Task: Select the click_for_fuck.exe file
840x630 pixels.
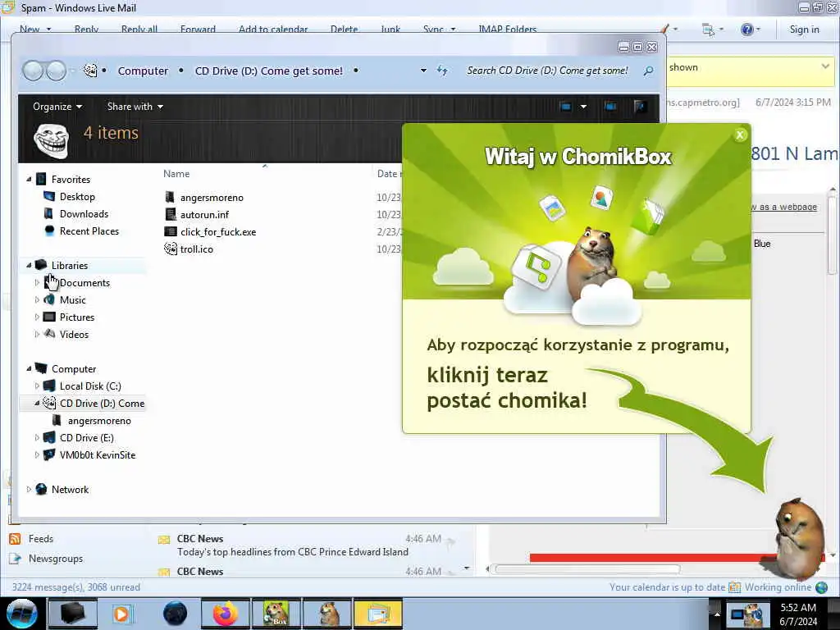Action: (x=210, y=231)
